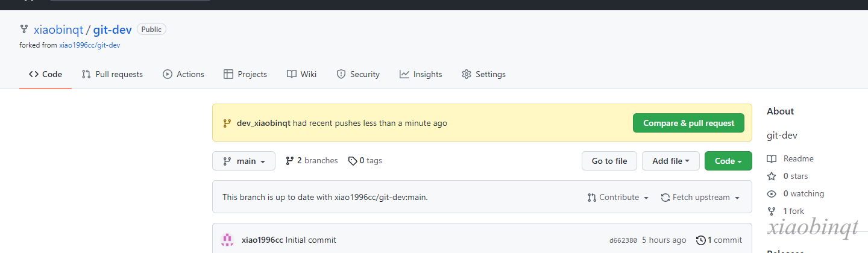Open the main branch dropdown
Screen dimensions: 868x253
point(244,161)
